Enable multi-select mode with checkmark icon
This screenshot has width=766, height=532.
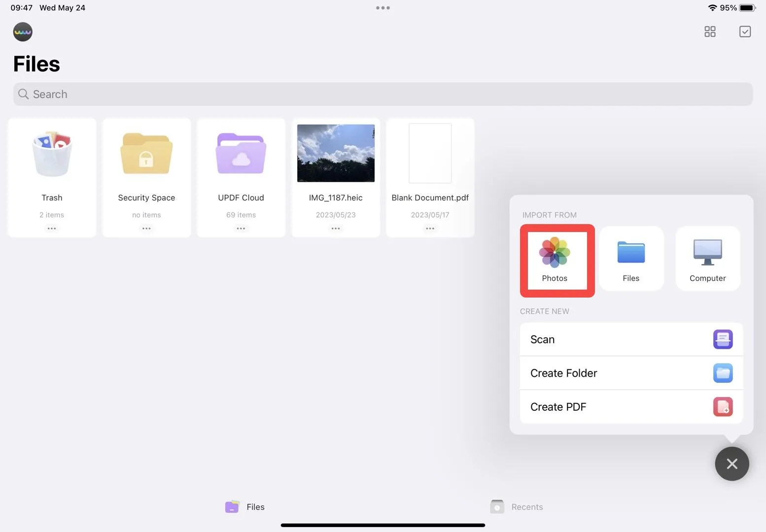[745, 32]
